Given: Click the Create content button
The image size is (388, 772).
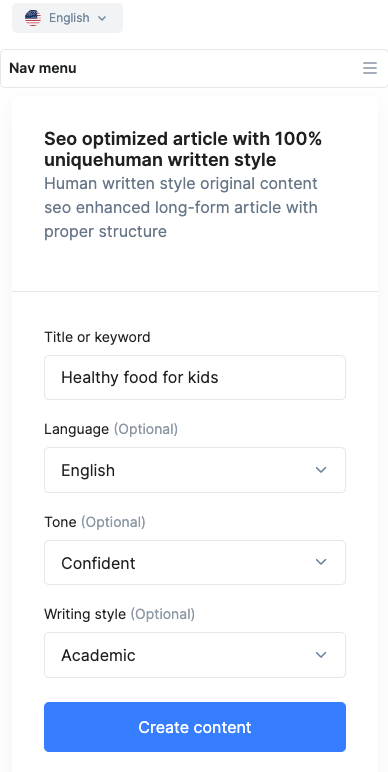Looking at the screenshot, I should pos(195,727).
